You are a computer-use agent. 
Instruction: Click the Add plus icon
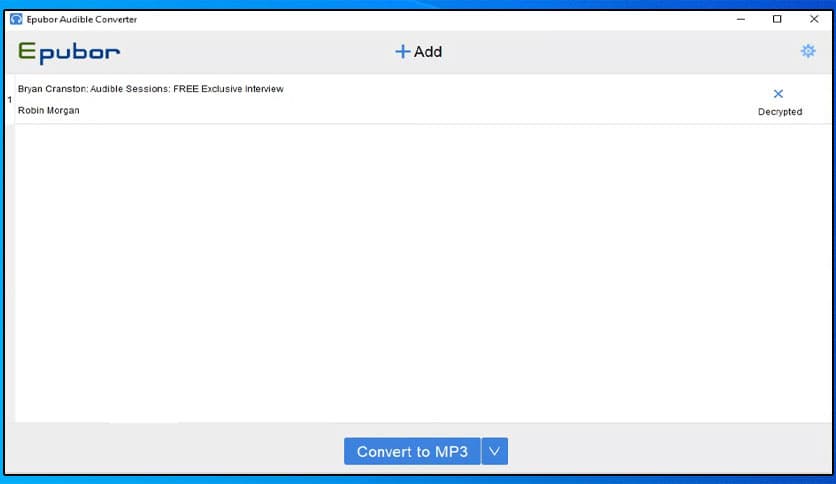click(x=403, y=52)
